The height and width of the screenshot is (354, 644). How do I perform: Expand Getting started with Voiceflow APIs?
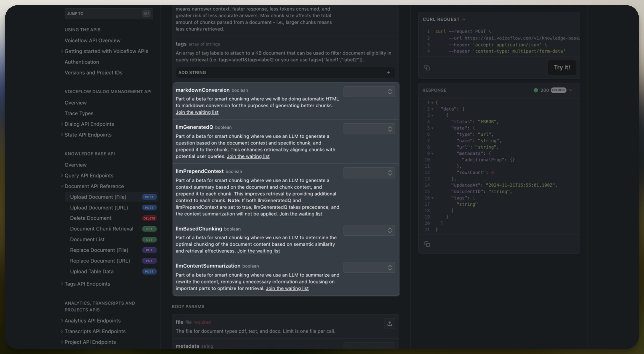[x=62, y=51]
